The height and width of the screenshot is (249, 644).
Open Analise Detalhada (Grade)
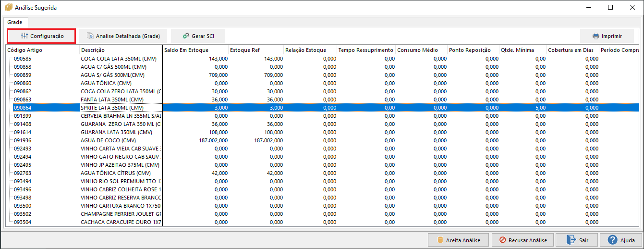click(x=123, y=36)
